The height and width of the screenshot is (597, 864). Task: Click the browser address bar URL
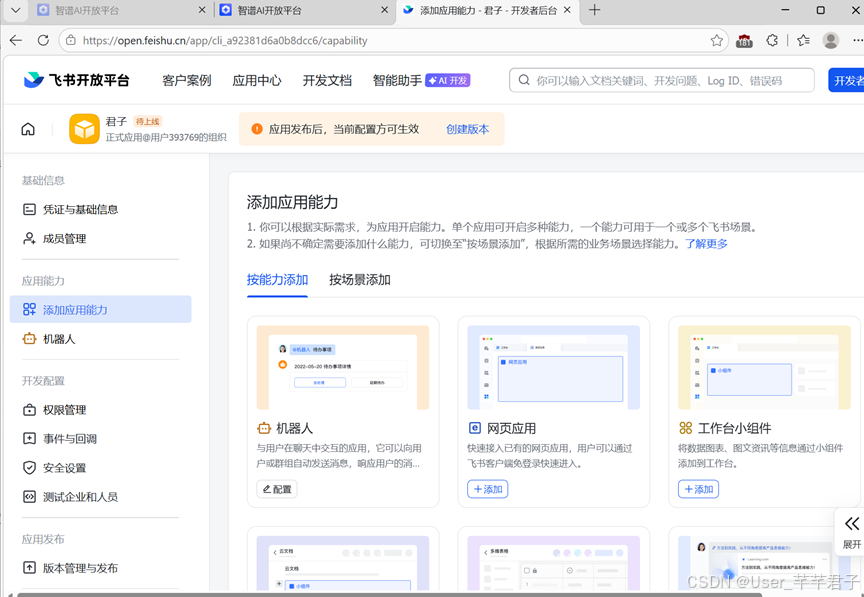tap(225, 40)
